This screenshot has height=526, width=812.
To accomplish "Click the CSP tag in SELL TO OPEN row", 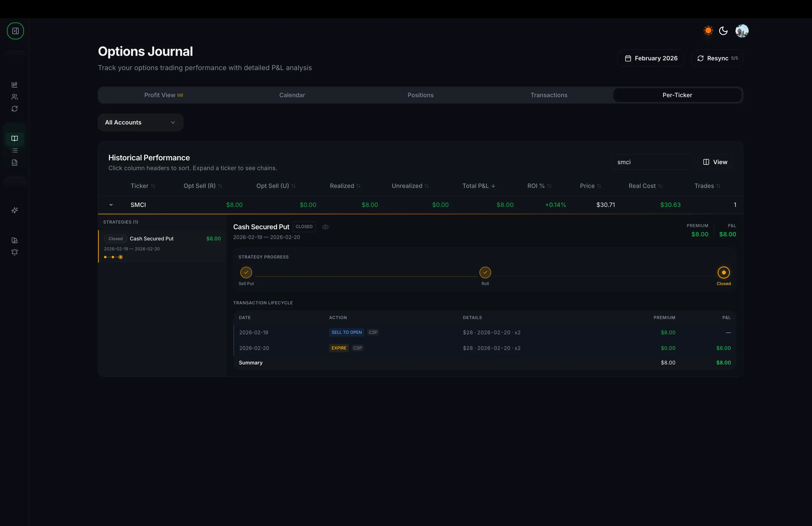I will point(373,332).
